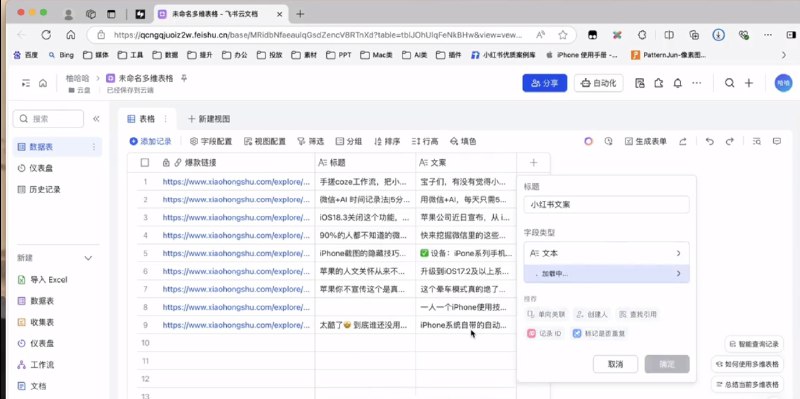
Task: Pick the recommended 查找引用 field chip
Action: coord(637,314)
